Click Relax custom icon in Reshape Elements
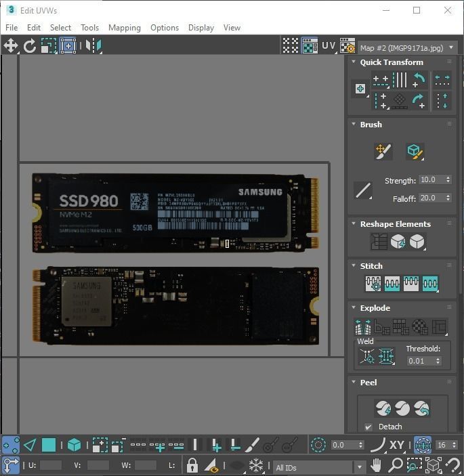 click(417, 242)
